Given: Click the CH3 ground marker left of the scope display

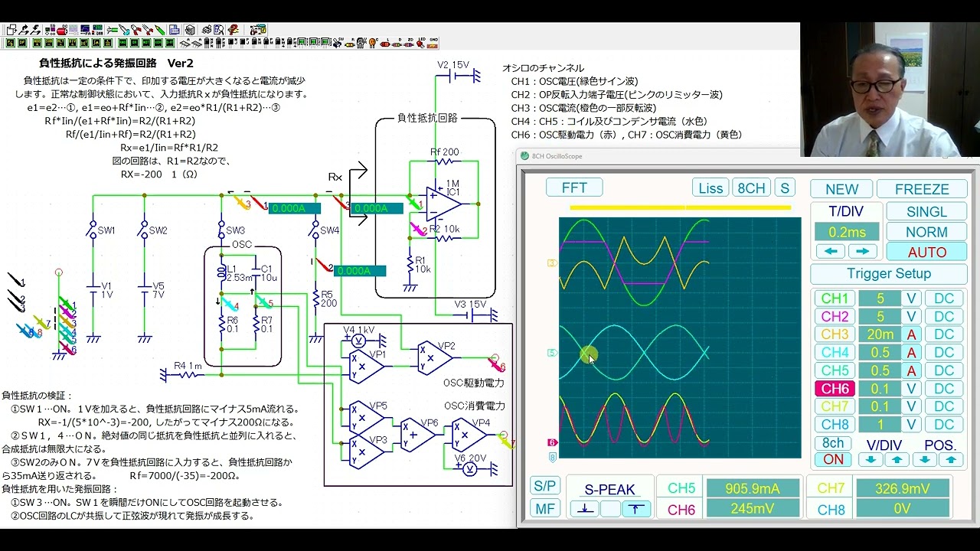Looking at the screenshot, I should coord(552,263).
